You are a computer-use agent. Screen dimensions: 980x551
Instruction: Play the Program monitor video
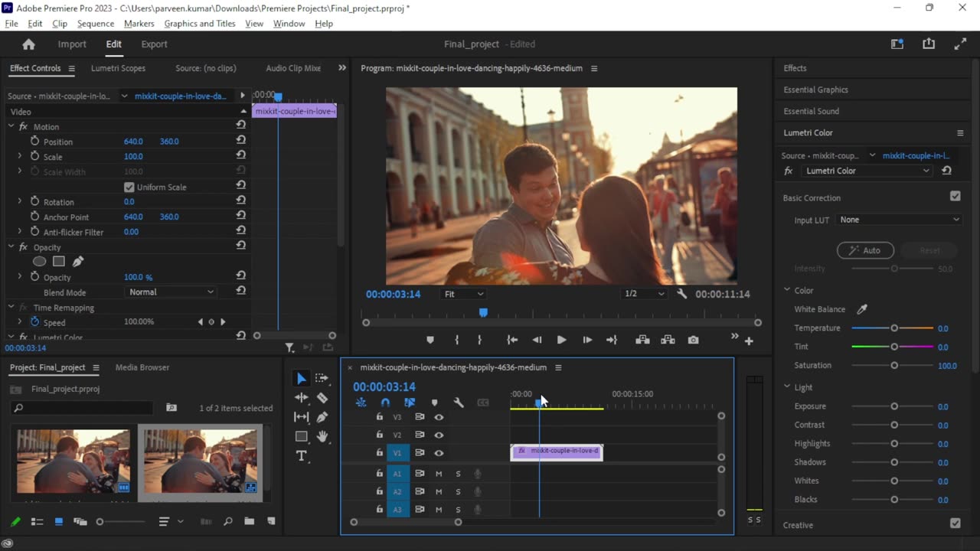561,340
